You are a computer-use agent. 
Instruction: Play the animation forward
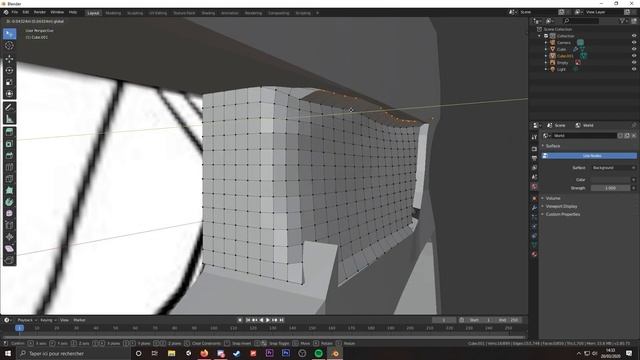[x=268, y=320]
